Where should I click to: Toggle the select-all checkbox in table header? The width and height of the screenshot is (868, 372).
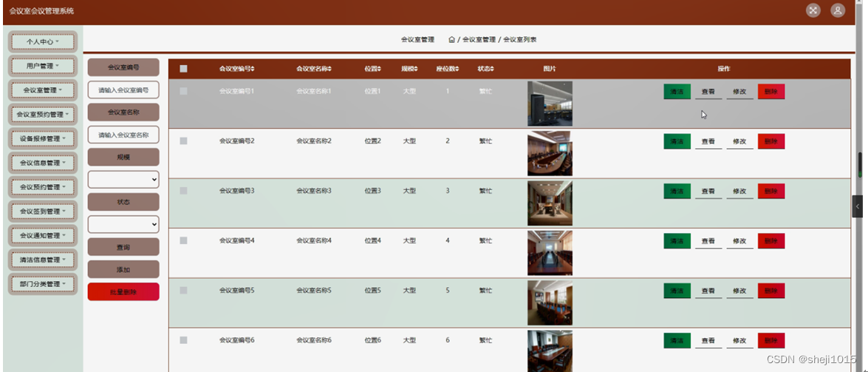click(x=184, y=69)
